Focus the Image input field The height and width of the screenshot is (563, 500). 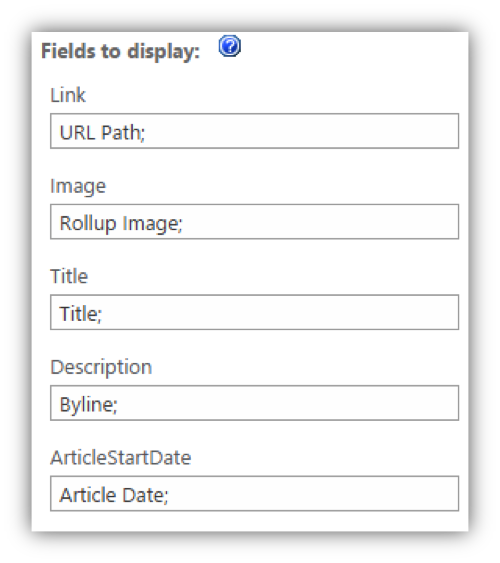point(254,222)
